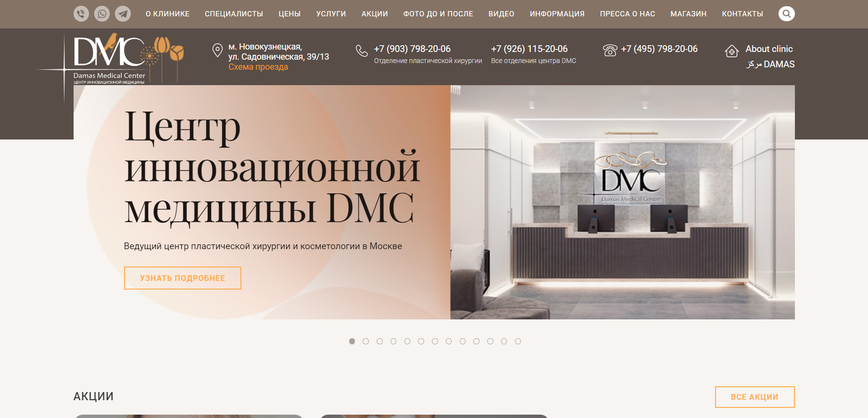Select the last slider pagination dot
The image size is (868, 418).
pos(518,341)
